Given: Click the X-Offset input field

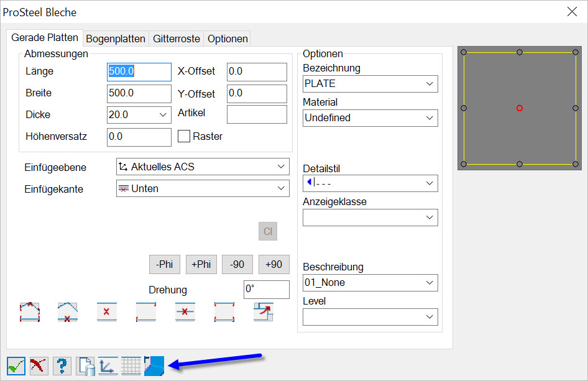Looking at the screenshot, I should [x=257, y=71].
